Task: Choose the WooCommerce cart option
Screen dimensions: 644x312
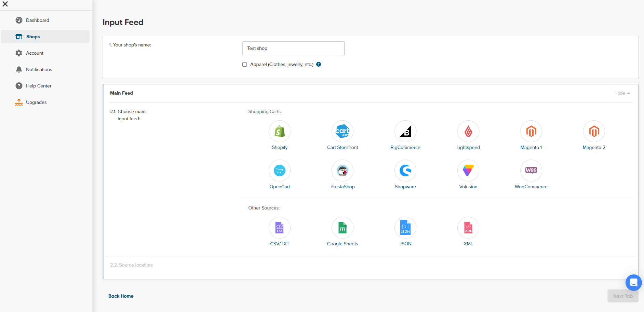Action: (531, 171)
